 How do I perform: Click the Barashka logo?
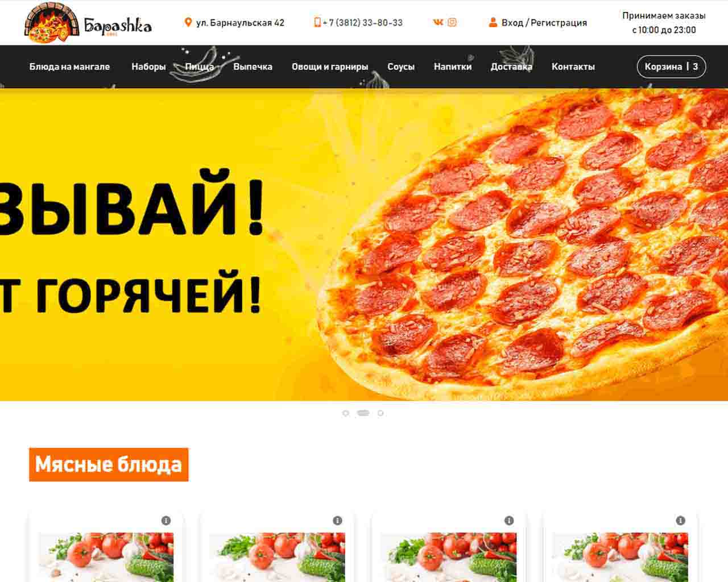(88, 23)
